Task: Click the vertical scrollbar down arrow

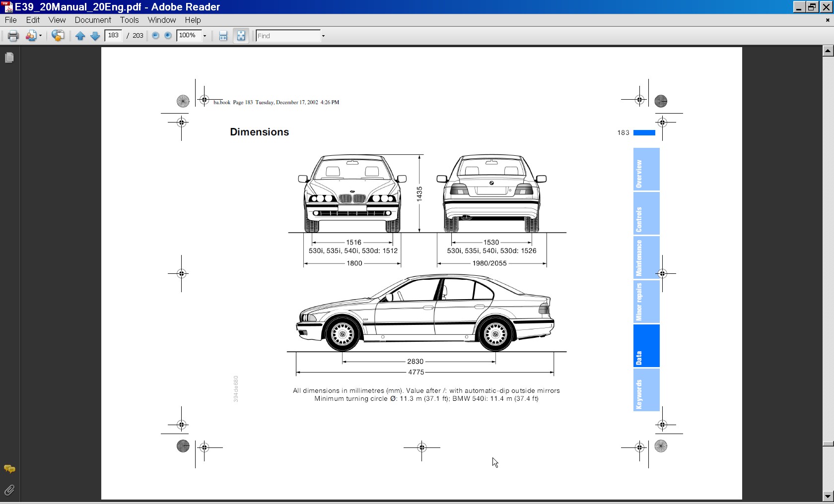Action: 828,496
